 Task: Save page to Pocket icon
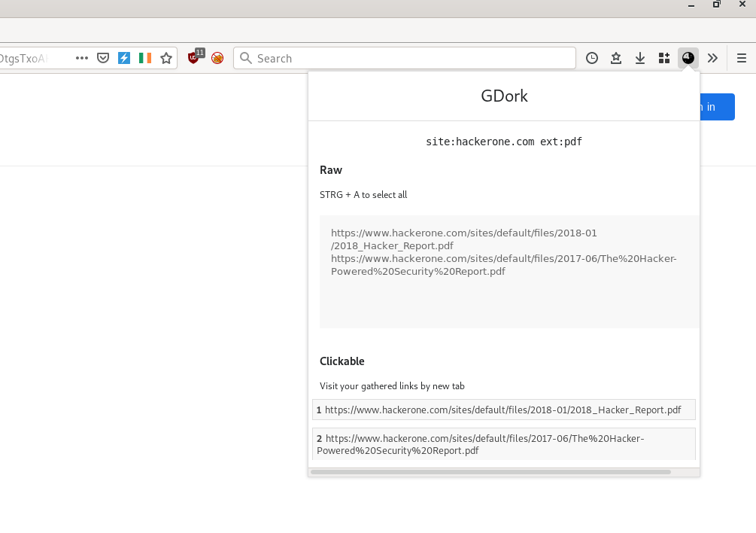pyautogui.click(x=103, y=59)
